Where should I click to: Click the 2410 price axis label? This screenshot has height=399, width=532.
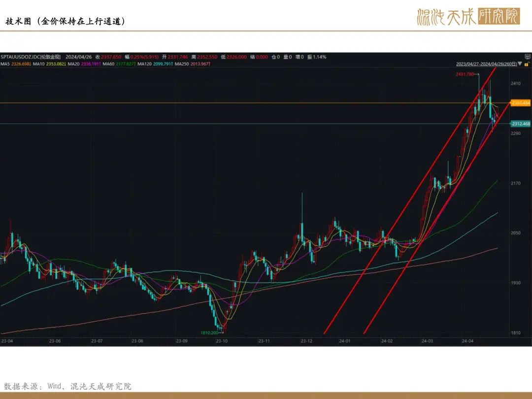tap(515, 83)
